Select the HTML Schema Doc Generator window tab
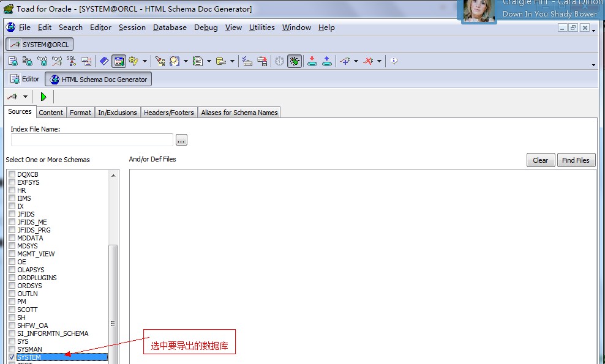Viewport: 605px width, 364px height. coord(99,79)
